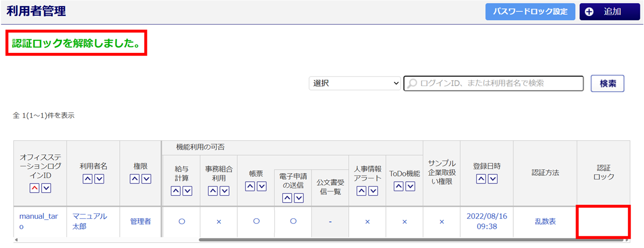The height and width of the screenshot is (248, 644).
Task: Sort 帳票 column ascending
Action: tap(250, 186)
